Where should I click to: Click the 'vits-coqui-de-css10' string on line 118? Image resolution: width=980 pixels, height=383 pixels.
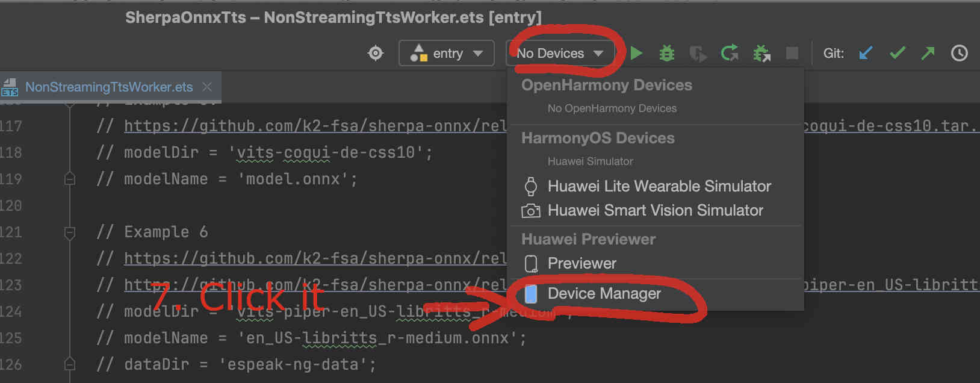pos(326,152)
